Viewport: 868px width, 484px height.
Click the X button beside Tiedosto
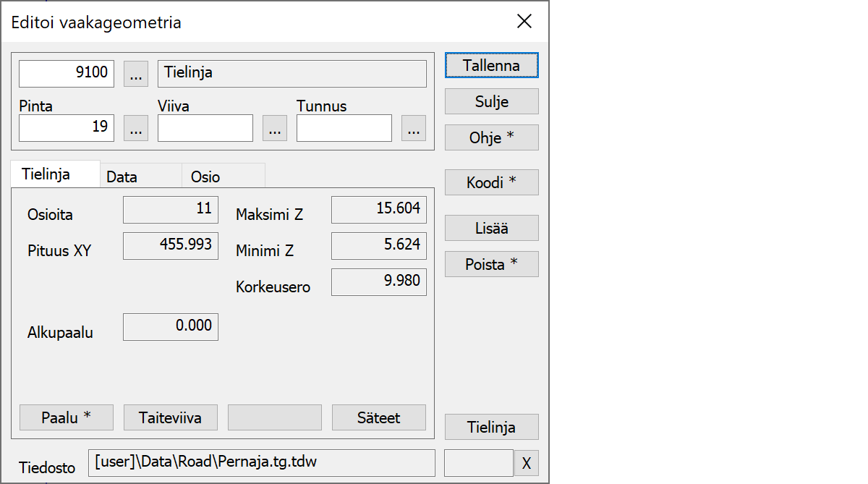click(x=526, y=463)
